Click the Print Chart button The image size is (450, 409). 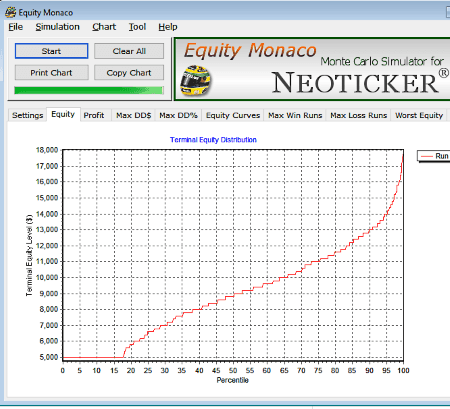(x=51, y=72)
